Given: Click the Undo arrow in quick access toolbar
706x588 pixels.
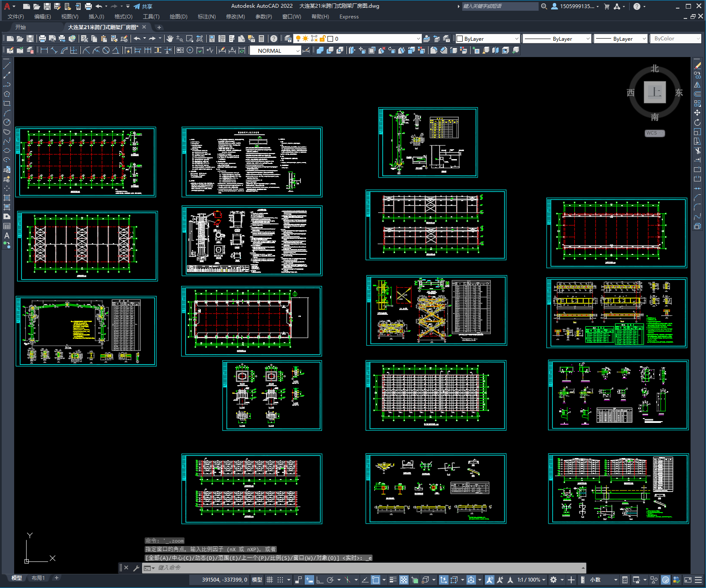Looking at the screenshot, I should 99,6.
